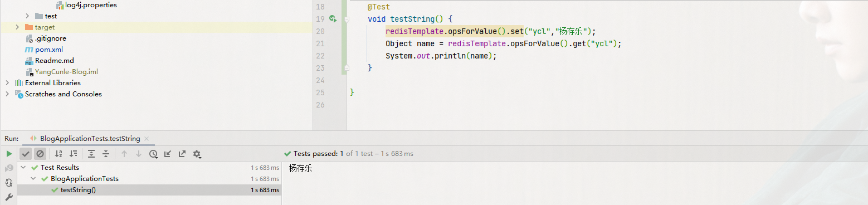Select testString() in test results

(x=78, y=190)
